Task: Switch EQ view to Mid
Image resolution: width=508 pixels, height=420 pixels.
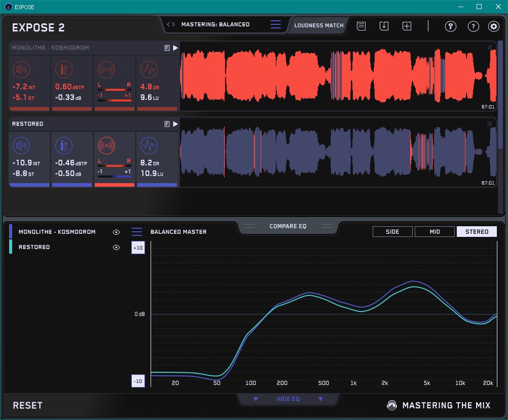Action: (434, 232)
